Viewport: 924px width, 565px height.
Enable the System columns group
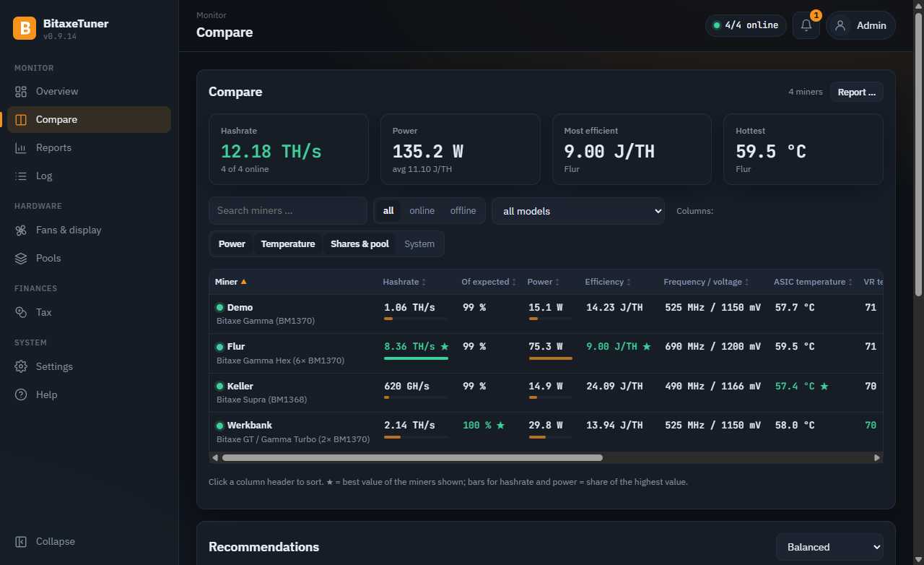419,244
